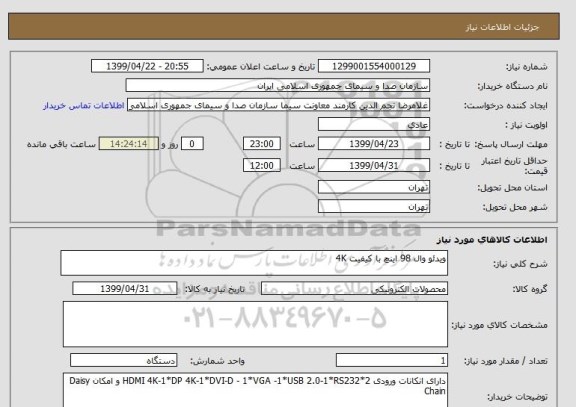Click the label شماره نیاز
Image resolution: width=576 pixels, height=407 pixels.
(527, 67)
